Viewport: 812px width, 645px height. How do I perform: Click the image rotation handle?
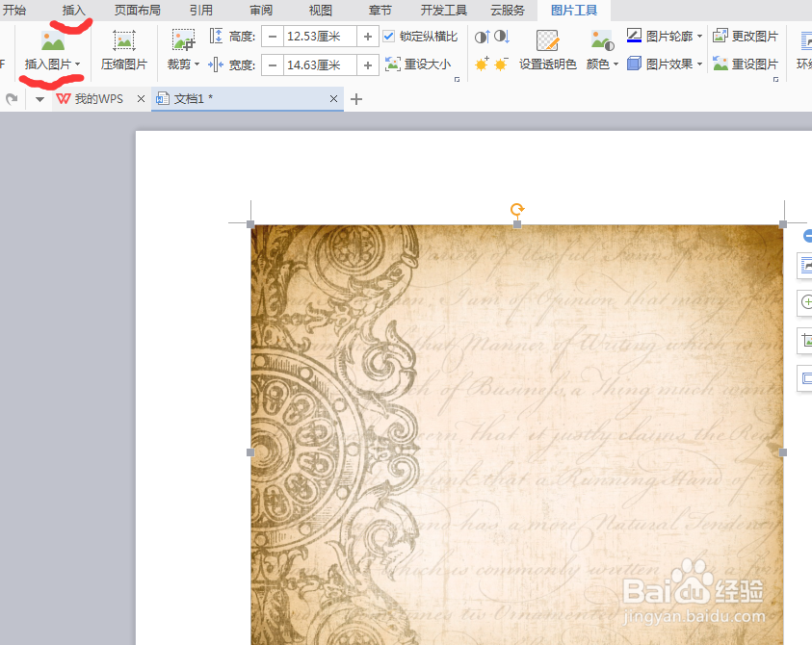coord(517,210)
